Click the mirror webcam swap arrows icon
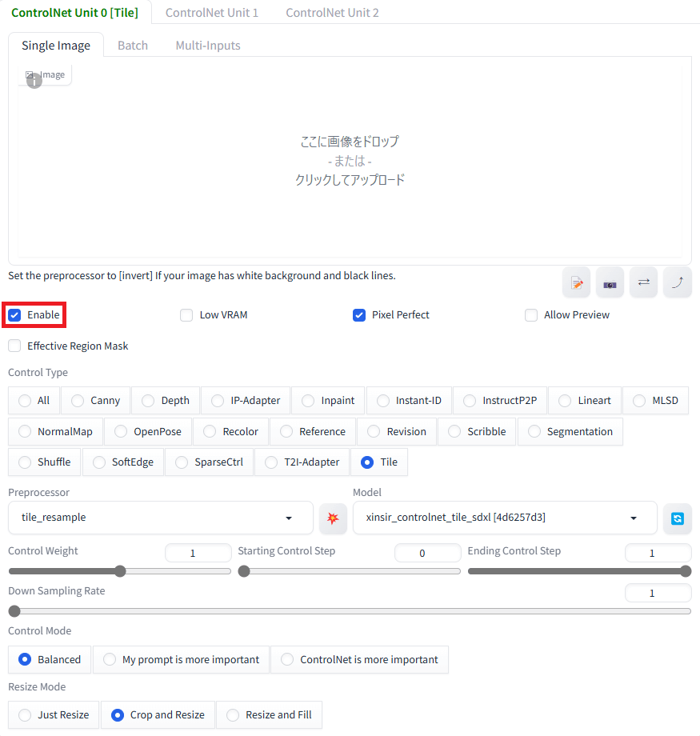The image size is (700, 736). coord(644,282)
